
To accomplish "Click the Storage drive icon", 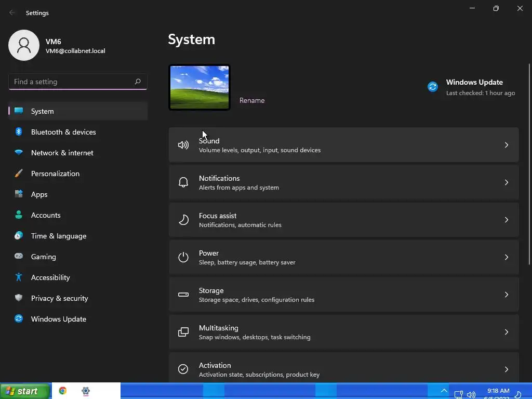I will point(183,295).
